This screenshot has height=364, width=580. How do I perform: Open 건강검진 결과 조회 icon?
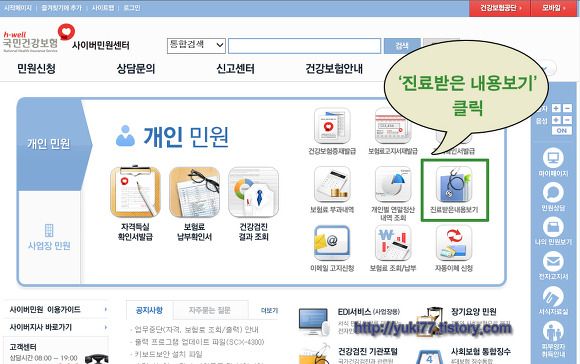tap(254, 192)
